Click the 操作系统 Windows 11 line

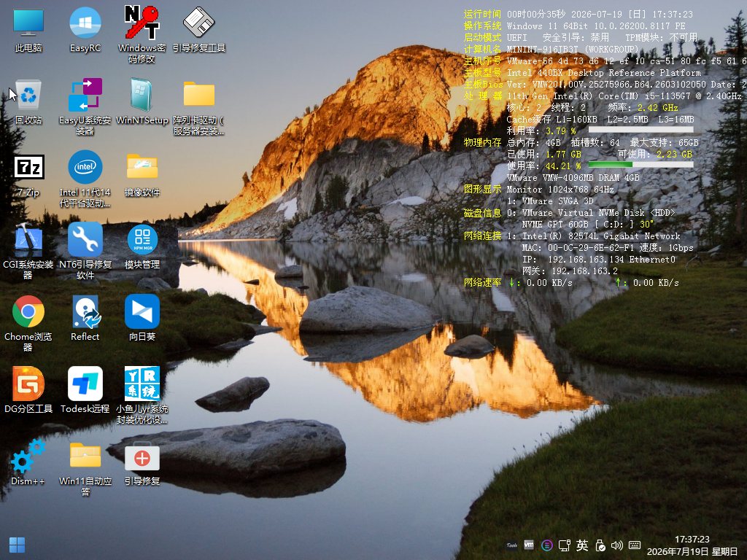[575, 26]
